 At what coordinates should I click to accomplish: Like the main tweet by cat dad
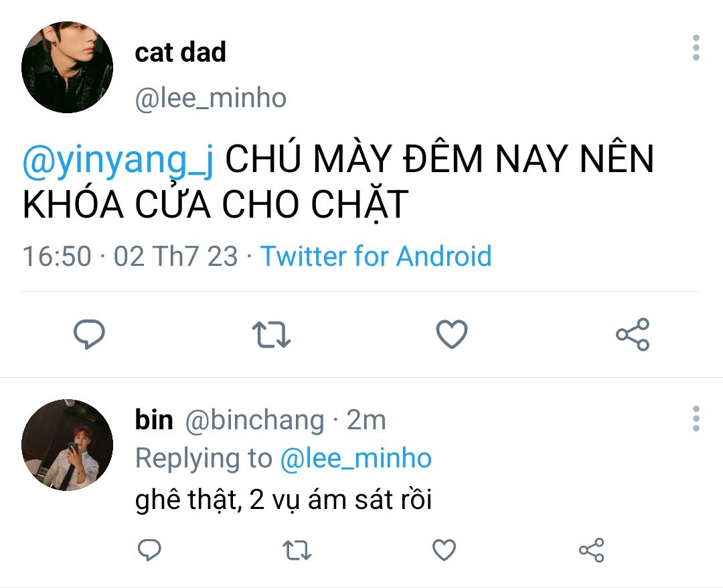(x=452, y=334)
